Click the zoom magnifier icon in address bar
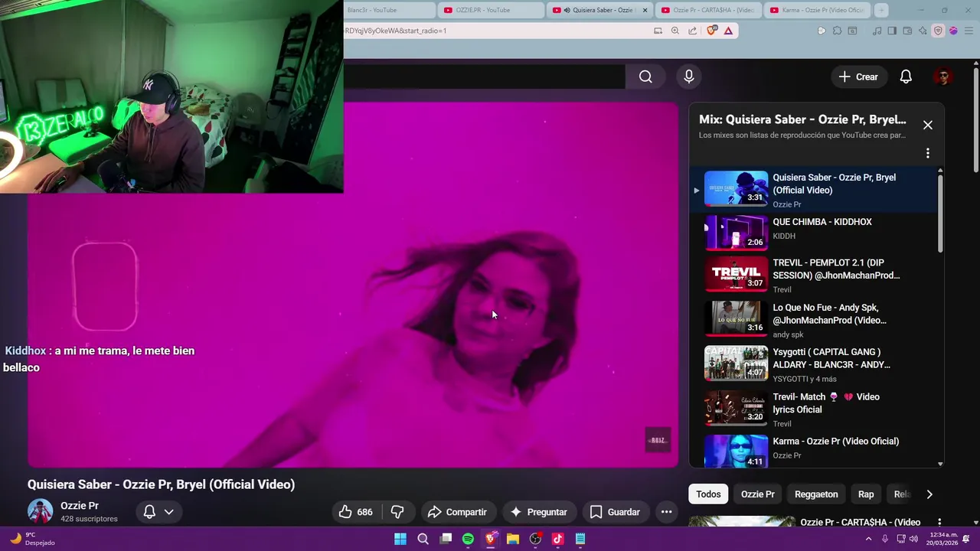 [x=675, y=31]
